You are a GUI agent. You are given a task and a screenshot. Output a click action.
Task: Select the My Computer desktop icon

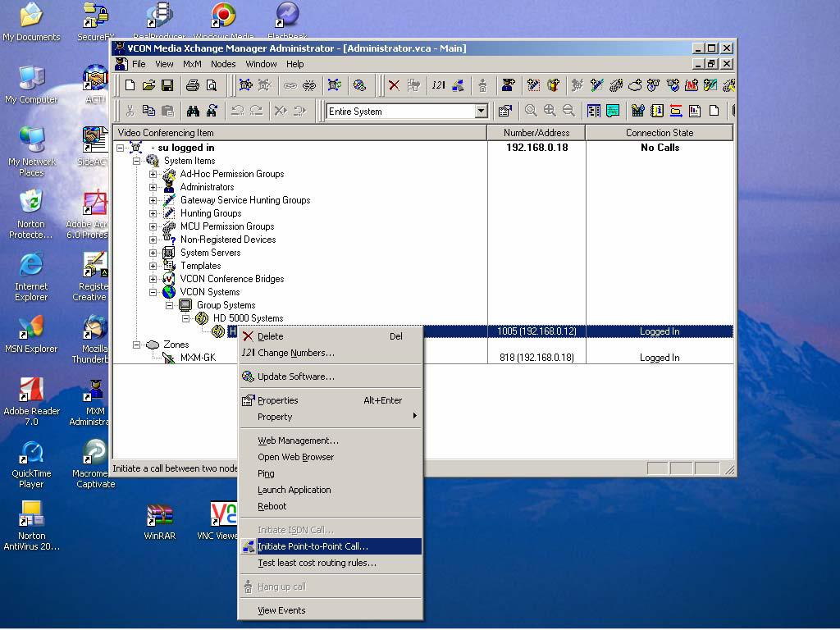[x=31, y=84]
